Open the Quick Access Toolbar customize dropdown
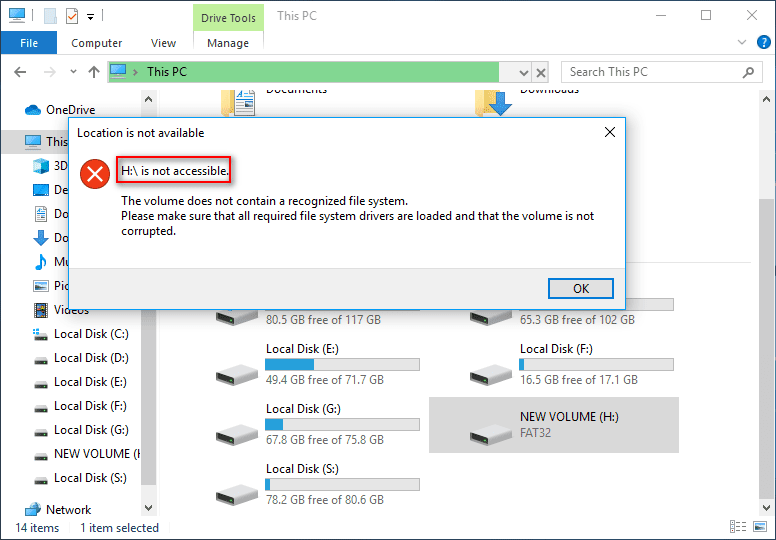The height and width of the screenshot is (540, 776). coord(90,16)
